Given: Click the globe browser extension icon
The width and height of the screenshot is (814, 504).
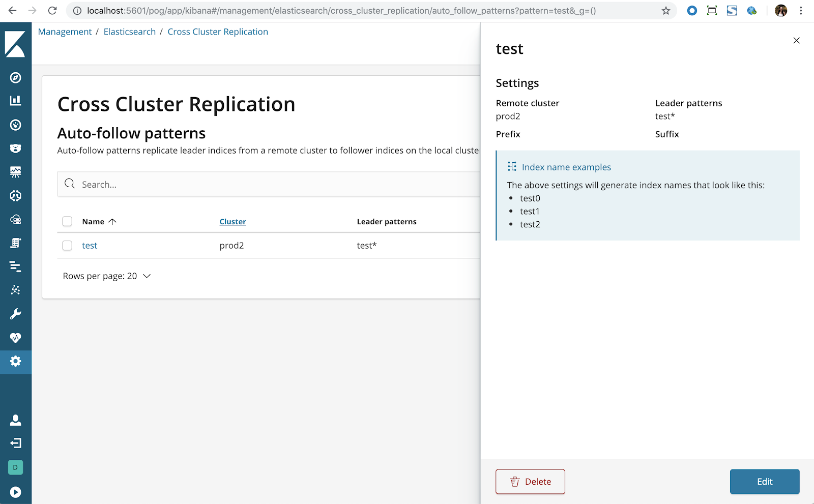Looking at the screenshot, I should point(752,11).
